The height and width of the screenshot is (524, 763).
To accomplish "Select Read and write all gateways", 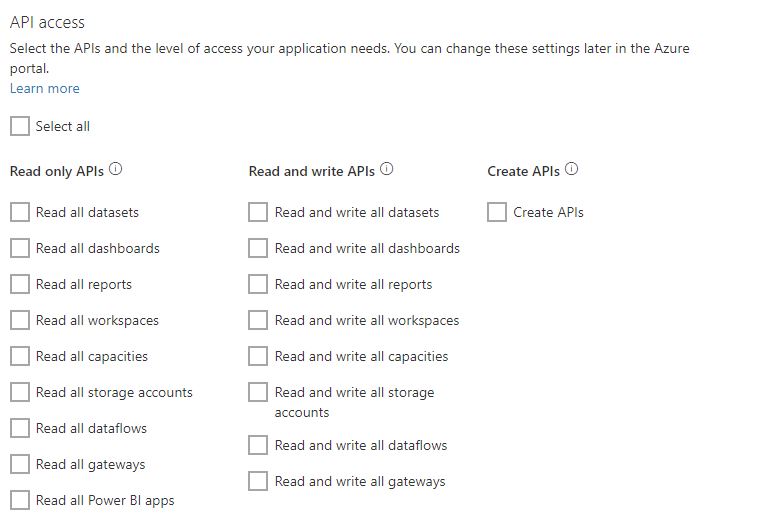I will point(258,481).
